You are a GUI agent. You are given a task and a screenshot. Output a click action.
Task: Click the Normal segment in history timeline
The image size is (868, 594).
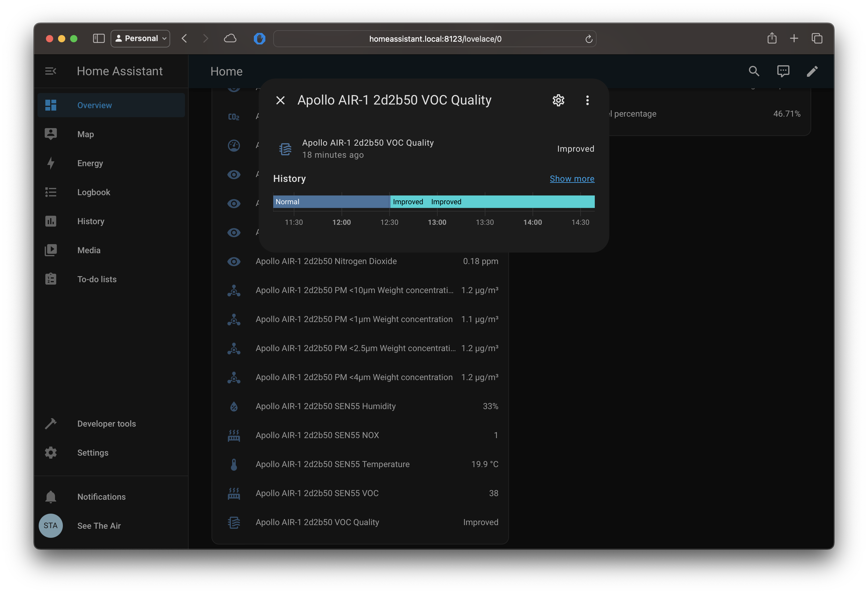[331, 202]
